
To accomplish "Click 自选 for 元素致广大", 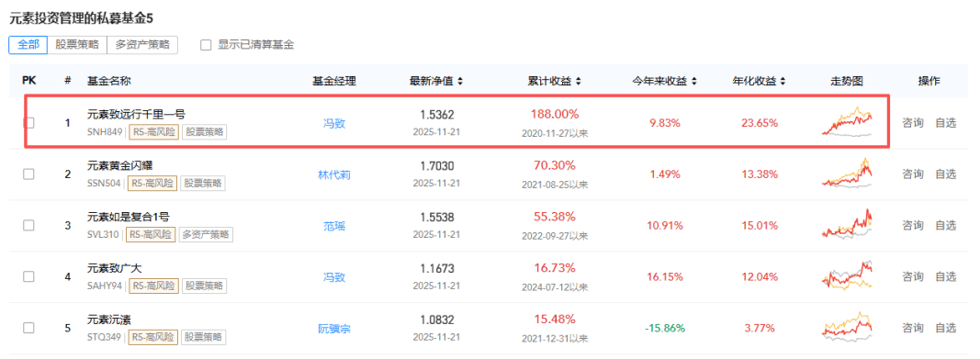I will [946, 276].
